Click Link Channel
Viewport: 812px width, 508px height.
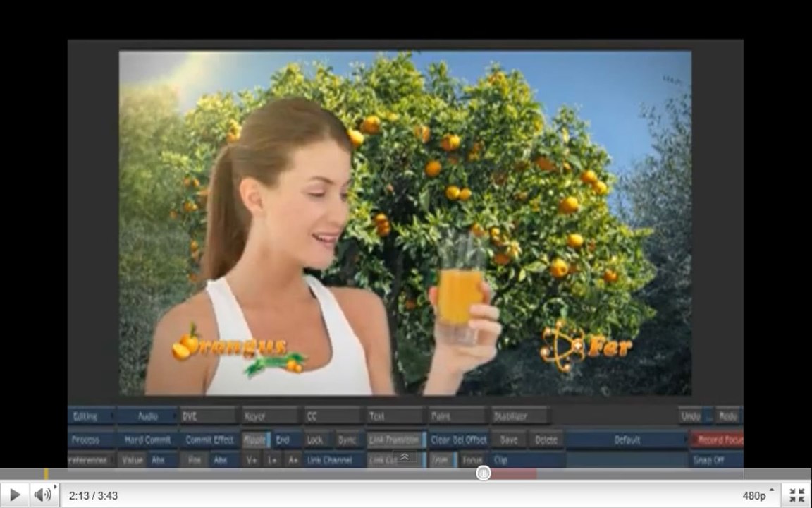point(333,460)
